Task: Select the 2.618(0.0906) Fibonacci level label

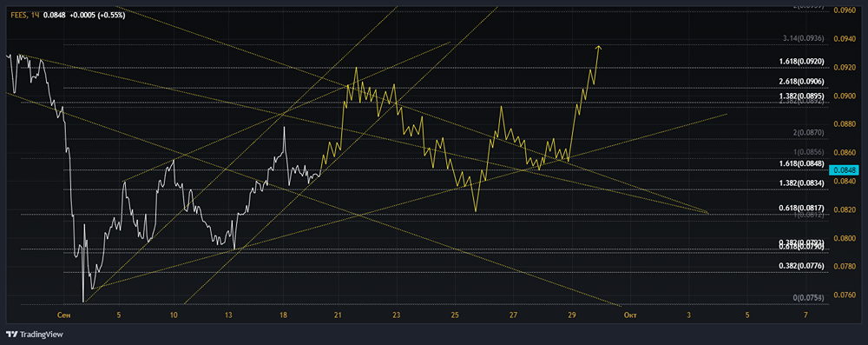Action: pos(801,82)
